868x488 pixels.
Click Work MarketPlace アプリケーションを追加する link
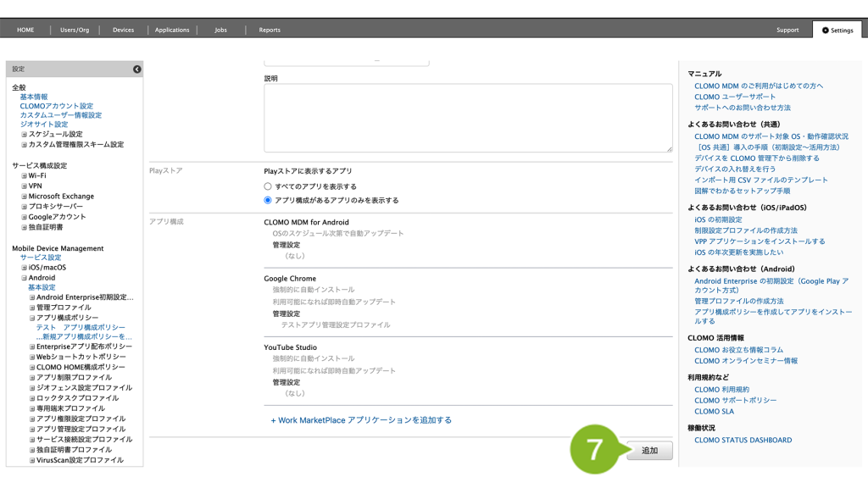[x=361, y=420]
